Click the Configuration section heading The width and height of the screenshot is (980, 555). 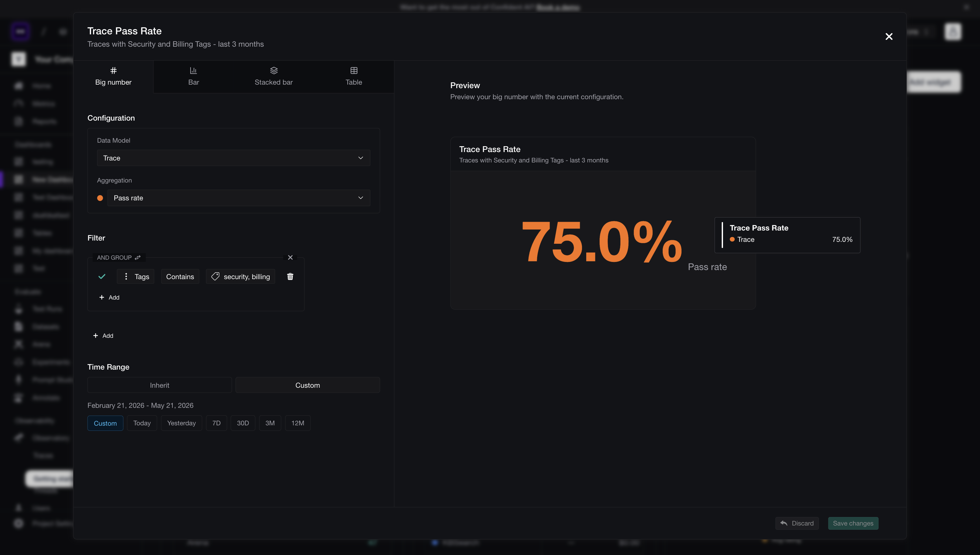(x=111, y=118)
